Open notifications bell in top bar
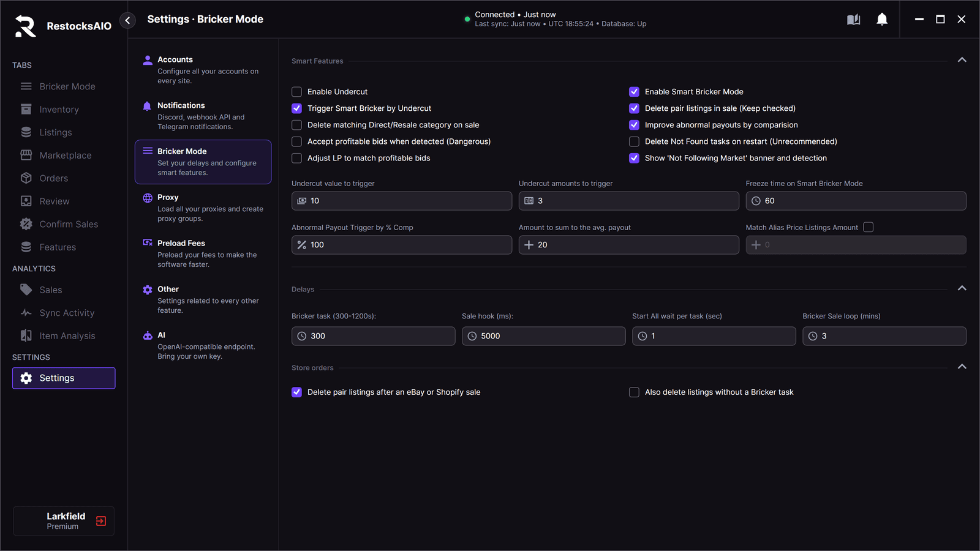 (x=882, y=20)
